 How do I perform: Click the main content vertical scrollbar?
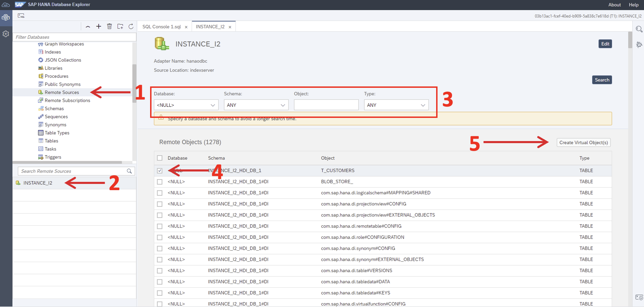(x=630, y=40)
